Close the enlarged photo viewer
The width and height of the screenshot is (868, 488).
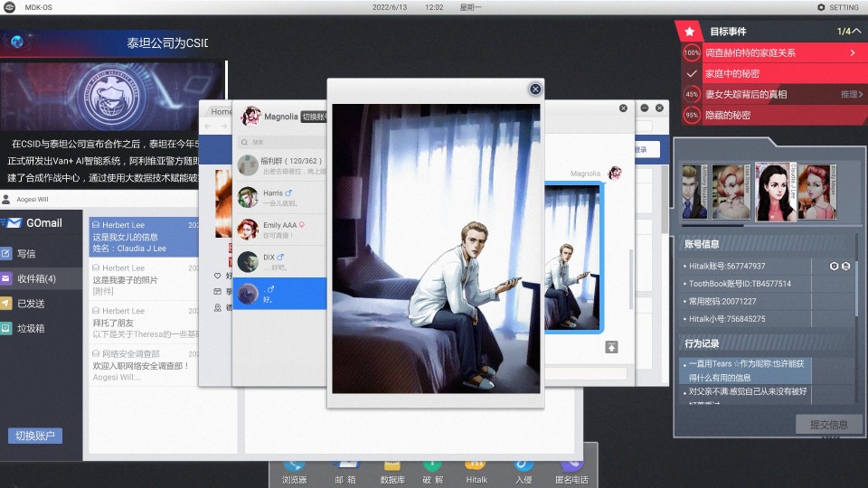534,89
